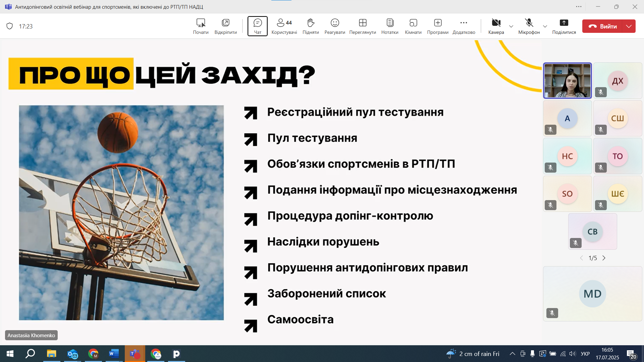Switch keyboard language УКР
The width and height of the screenshot is (644, 362).
click(585, 354)
